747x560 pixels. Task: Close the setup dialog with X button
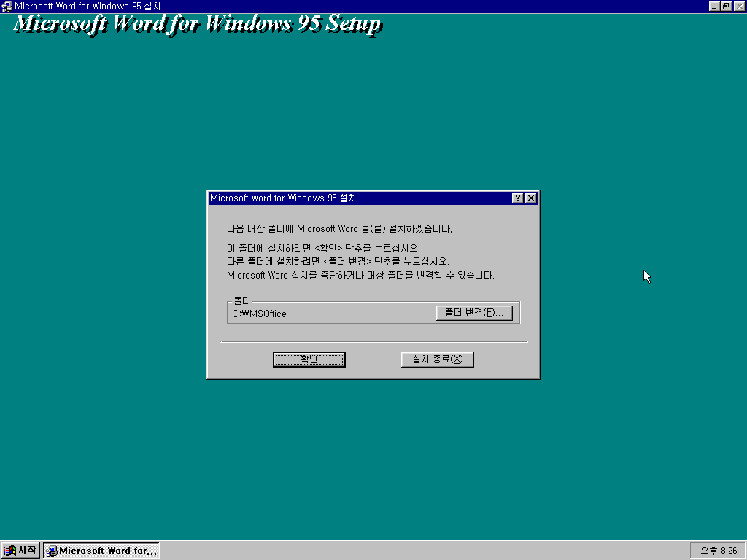pos(531,198)
